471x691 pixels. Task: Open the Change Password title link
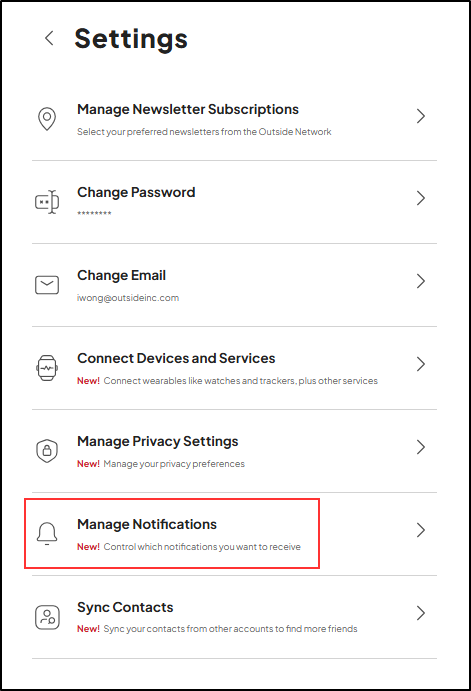pyautogui.click(x=136, y=193)
